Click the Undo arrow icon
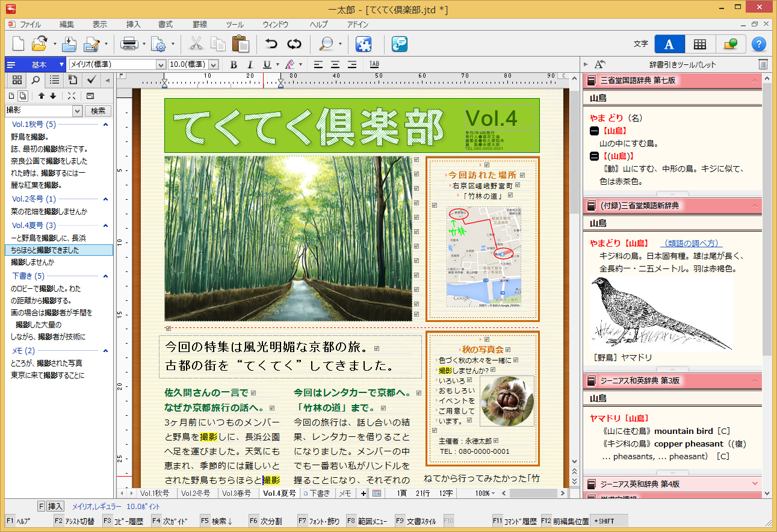Viewport: 777px width, 532px height. (271, 44)
